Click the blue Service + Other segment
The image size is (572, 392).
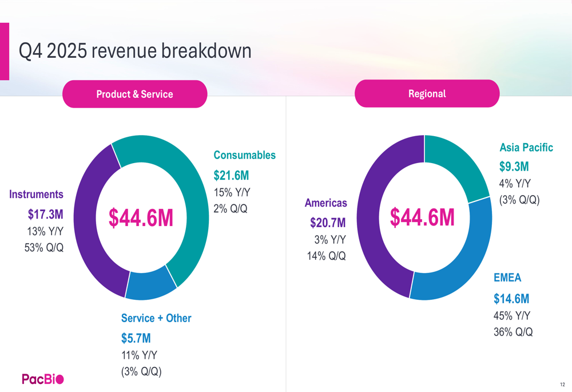(x=149, y=287)
